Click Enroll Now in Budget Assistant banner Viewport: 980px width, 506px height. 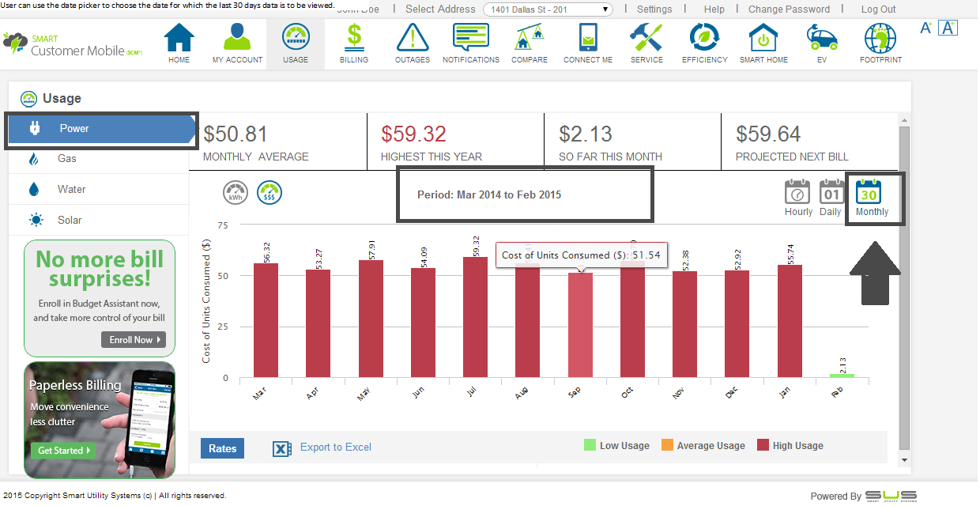coord(133,340)
